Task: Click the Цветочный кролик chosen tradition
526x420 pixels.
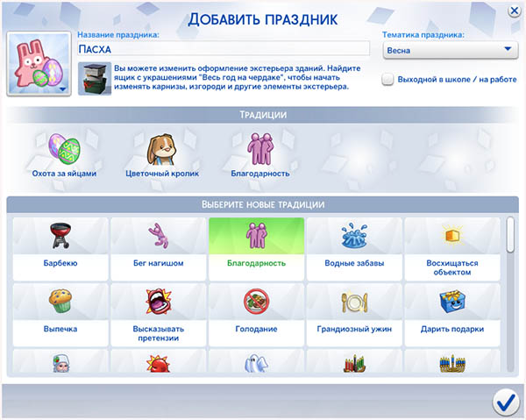Action: click(x=161, y=152)
